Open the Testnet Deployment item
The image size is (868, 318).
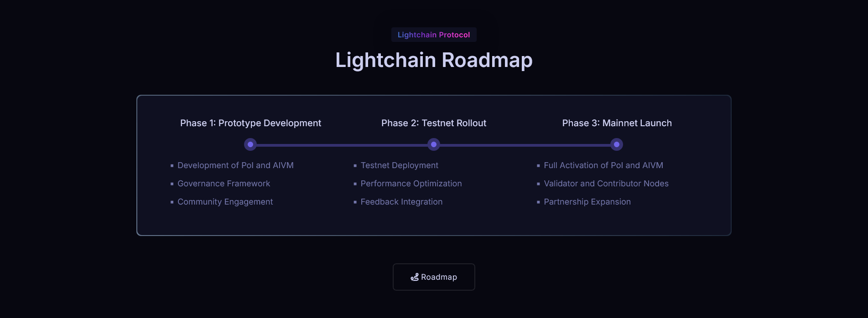399,165
